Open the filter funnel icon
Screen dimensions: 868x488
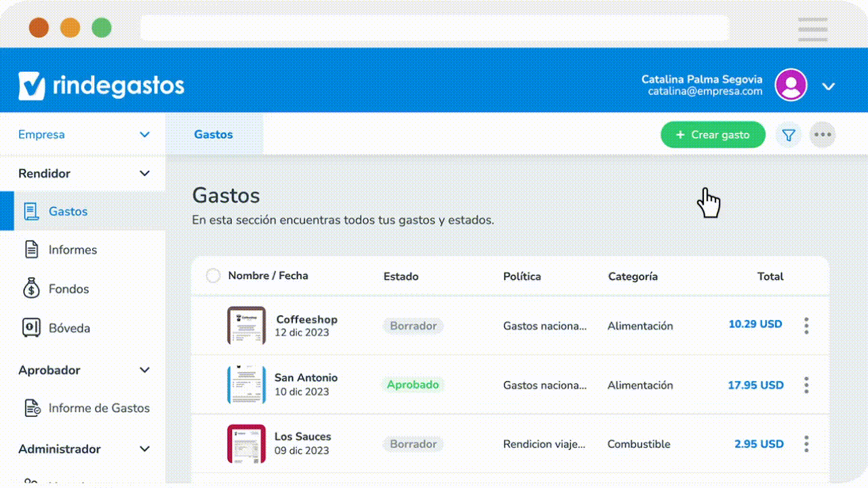(x=788, y=134)
